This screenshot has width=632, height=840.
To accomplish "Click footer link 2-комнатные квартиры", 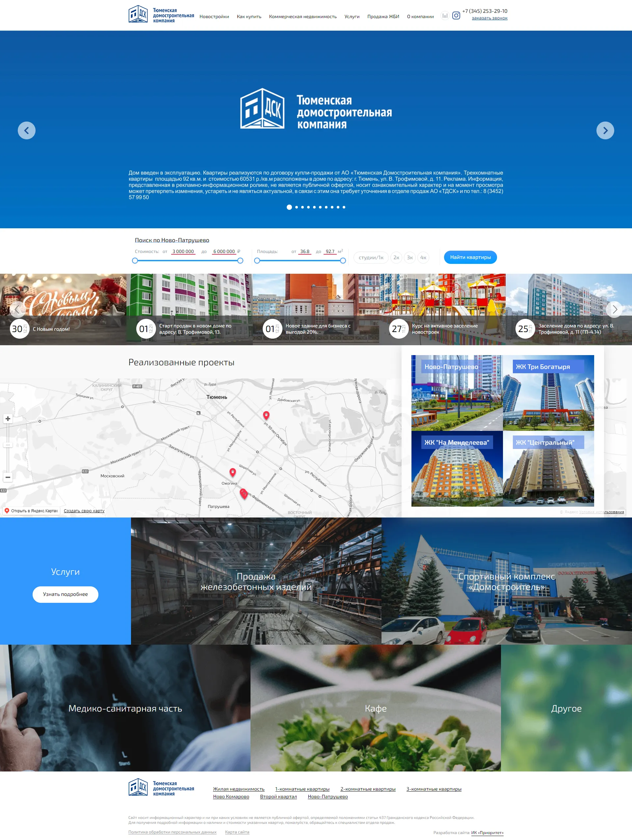I will pyautogui.click(x=368, y=789).
